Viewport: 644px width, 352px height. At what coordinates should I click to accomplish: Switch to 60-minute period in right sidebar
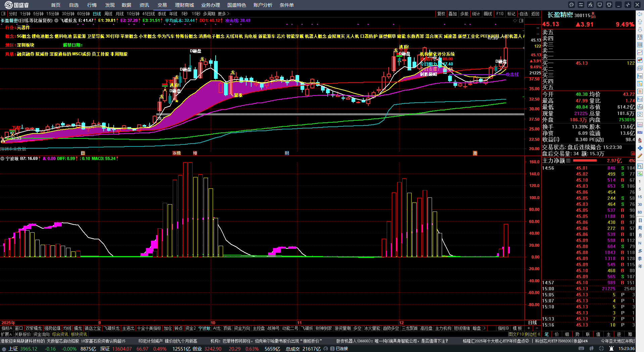(x=640, y=212)
